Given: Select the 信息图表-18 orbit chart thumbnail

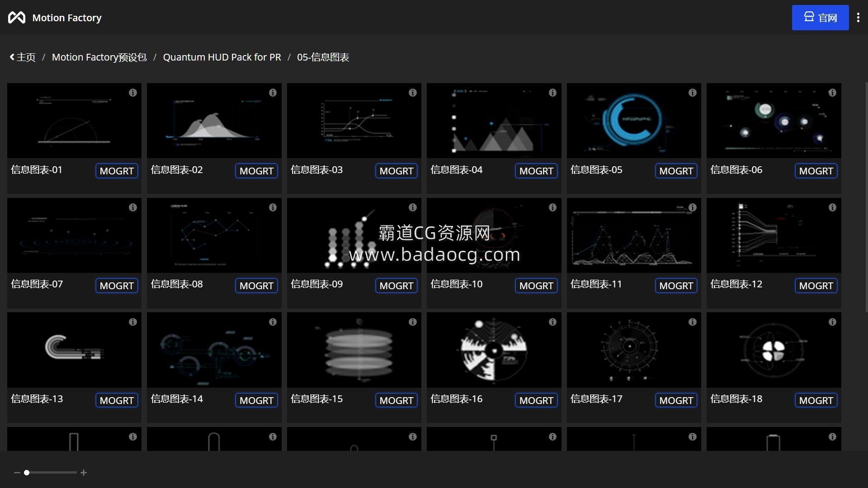Looking at the screenshot, I should pyautogui.click(x=774, y=350).
